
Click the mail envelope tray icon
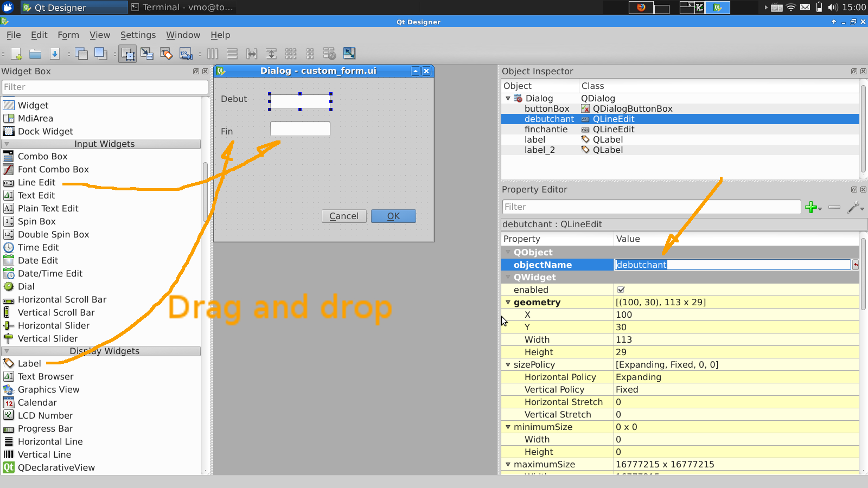click(805, 8)
